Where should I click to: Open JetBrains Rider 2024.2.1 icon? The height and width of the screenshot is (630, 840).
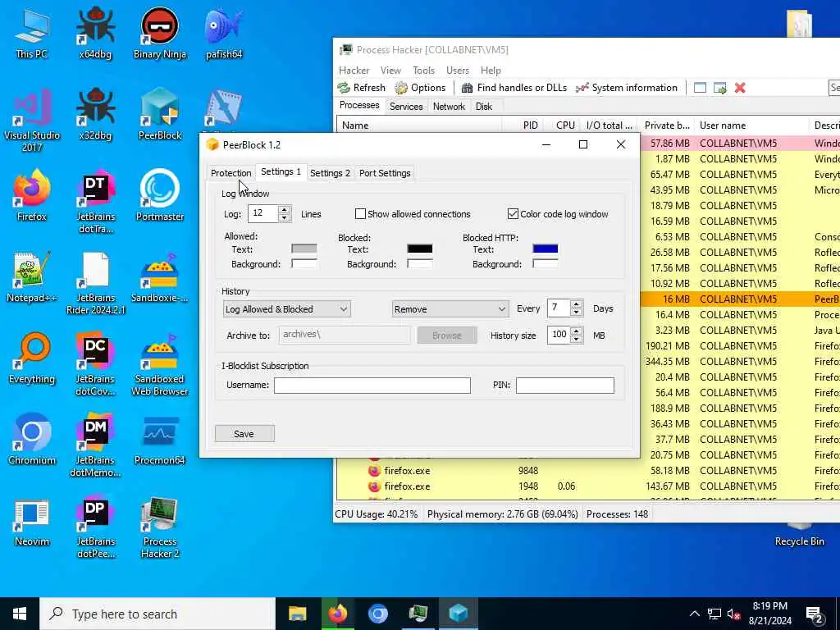(x=95, y=283)
